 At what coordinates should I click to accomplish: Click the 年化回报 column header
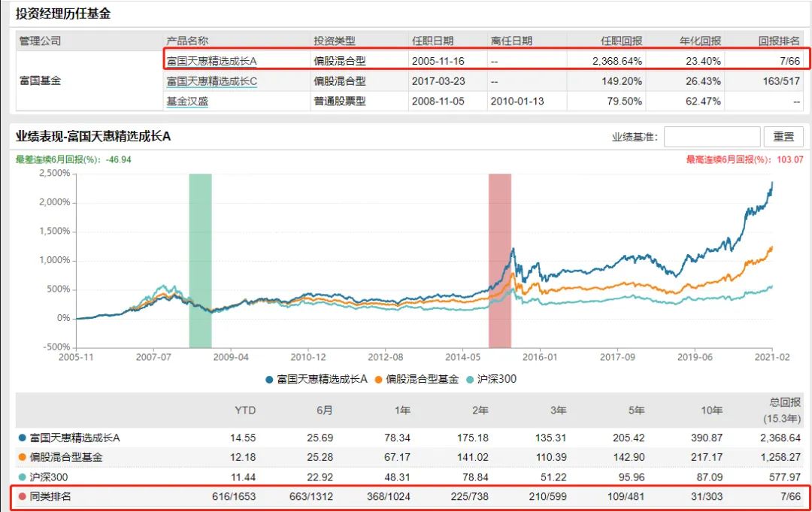point(701,41)
